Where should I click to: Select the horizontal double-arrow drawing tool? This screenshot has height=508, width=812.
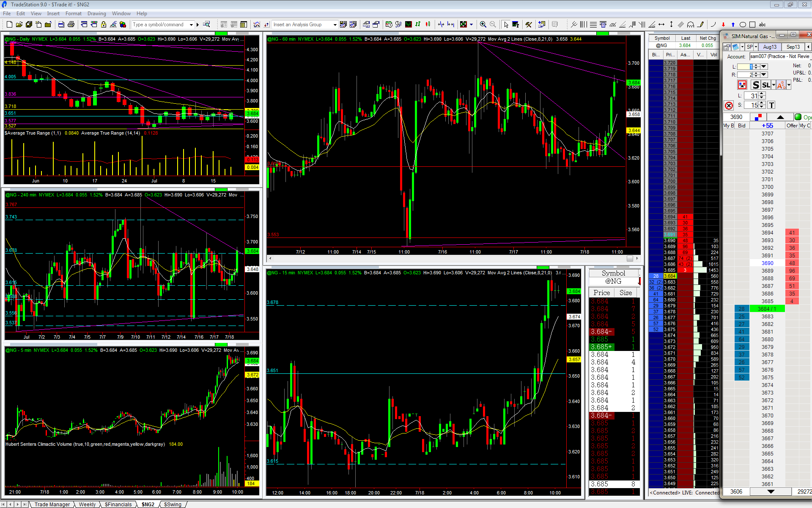point(661,25)
